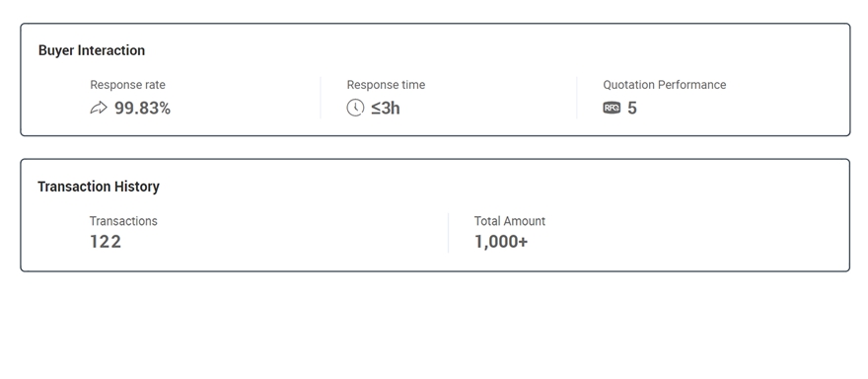Click the response rate arrow icon
The width and height of the screenshot is (868, 379).
pyautogui.click(x=98, y=108)
